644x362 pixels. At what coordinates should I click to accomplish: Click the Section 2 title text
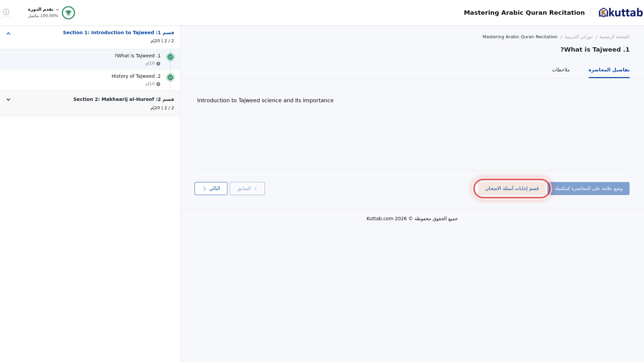[x=124, y=99]
